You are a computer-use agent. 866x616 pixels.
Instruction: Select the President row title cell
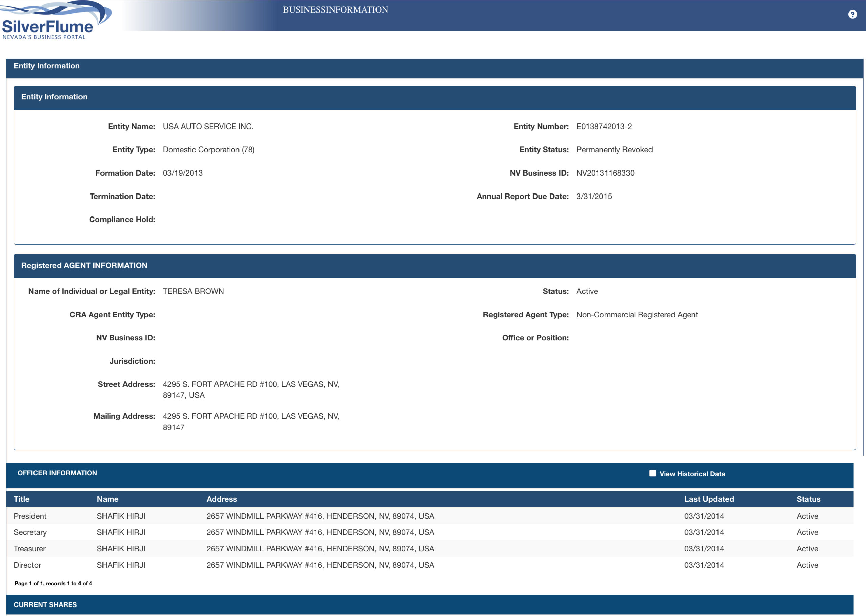click(x=30, y=516)
